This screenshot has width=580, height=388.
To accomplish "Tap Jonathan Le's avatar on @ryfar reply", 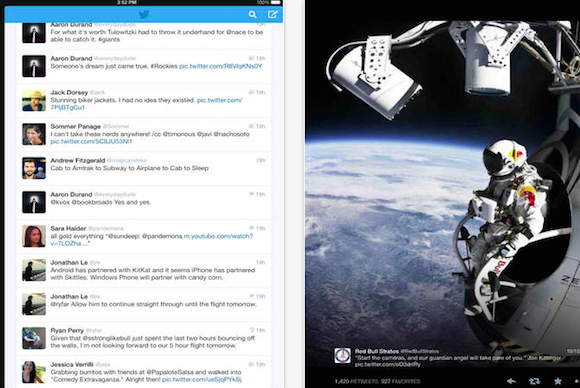I will click(x=34, y=304).
